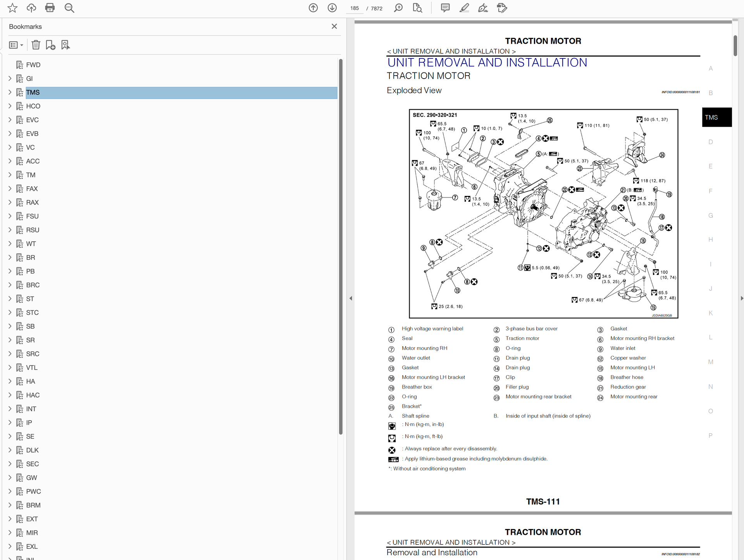Open the add comment tool
Image resolution: width=744 pixels, height=560 pixels.
pyautogui.click(x=445, y=8)
